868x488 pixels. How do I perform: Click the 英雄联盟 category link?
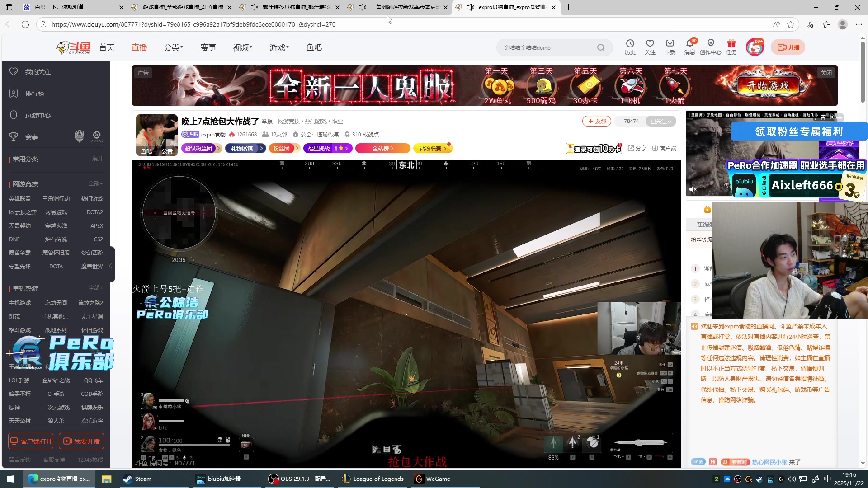[x=20, y=199]
